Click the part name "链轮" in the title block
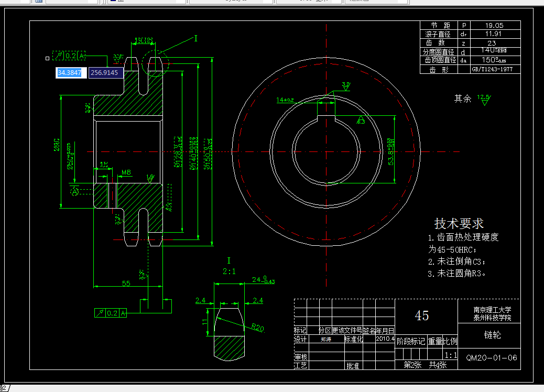The image size is (544, 392). (492, 335)
